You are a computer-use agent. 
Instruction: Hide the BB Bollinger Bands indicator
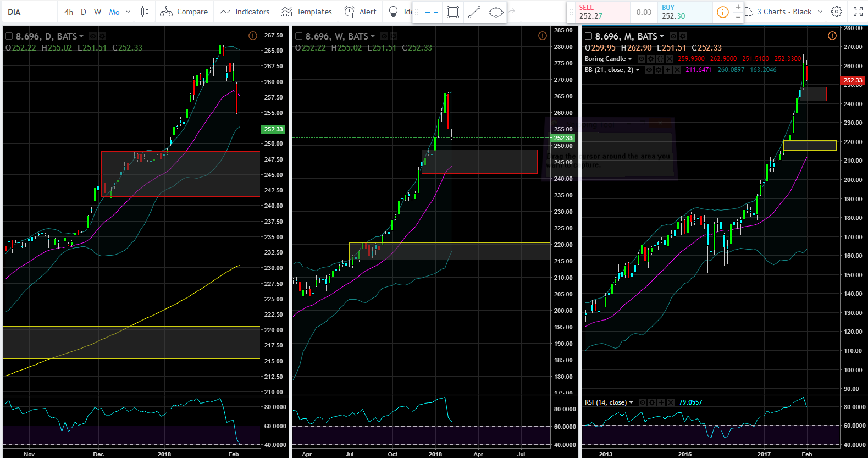coord(649,70)
